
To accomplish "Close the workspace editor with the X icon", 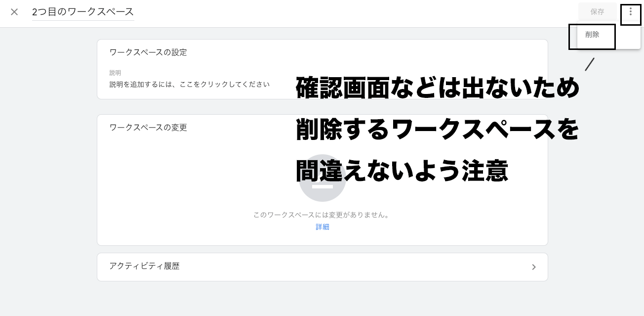I will click(14, 12).
